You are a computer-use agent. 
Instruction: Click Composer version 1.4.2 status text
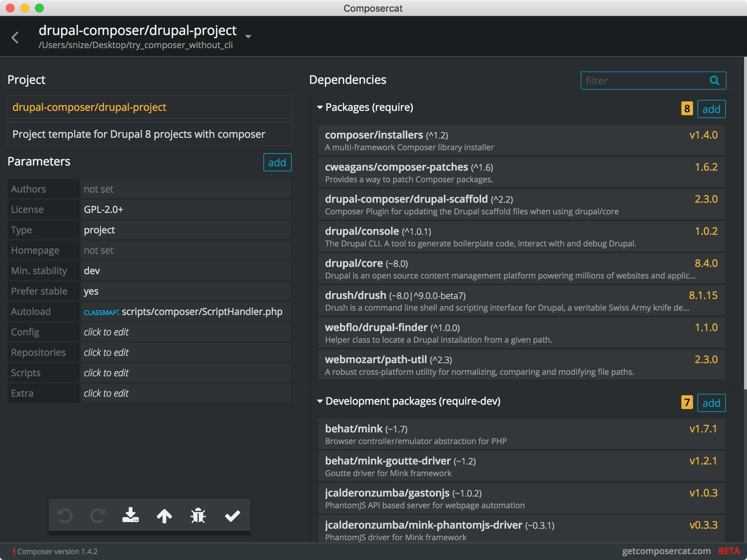pos(57,552)
